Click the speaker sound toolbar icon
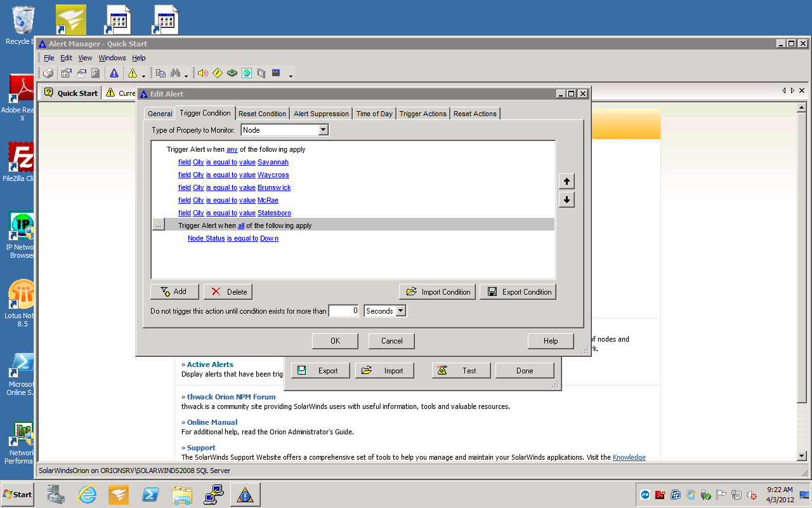This screenshot has width=812, height=508. (x=202, y=73)
